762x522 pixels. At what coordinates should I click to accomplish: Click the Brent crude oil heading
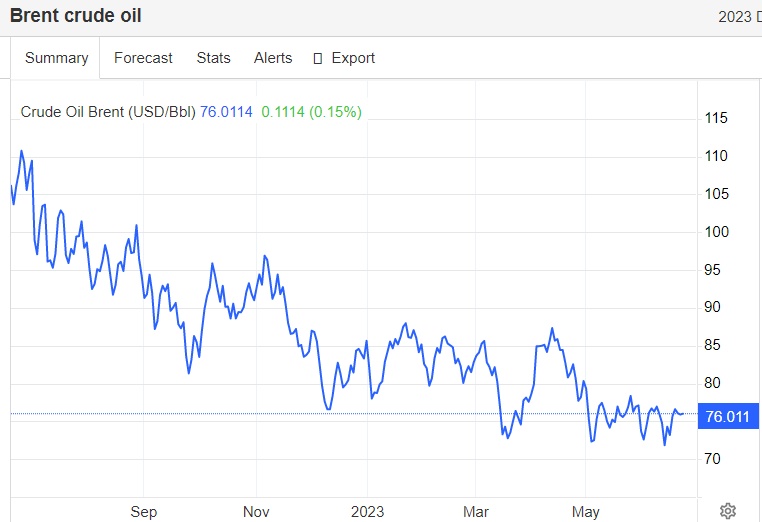click(76, 16)
